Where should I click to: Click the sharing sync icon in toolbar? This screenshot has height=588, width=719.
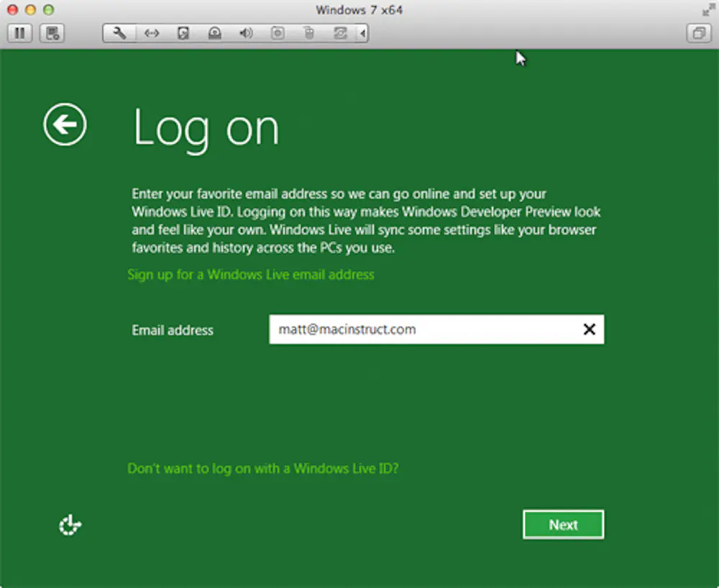tap(340, 33)
